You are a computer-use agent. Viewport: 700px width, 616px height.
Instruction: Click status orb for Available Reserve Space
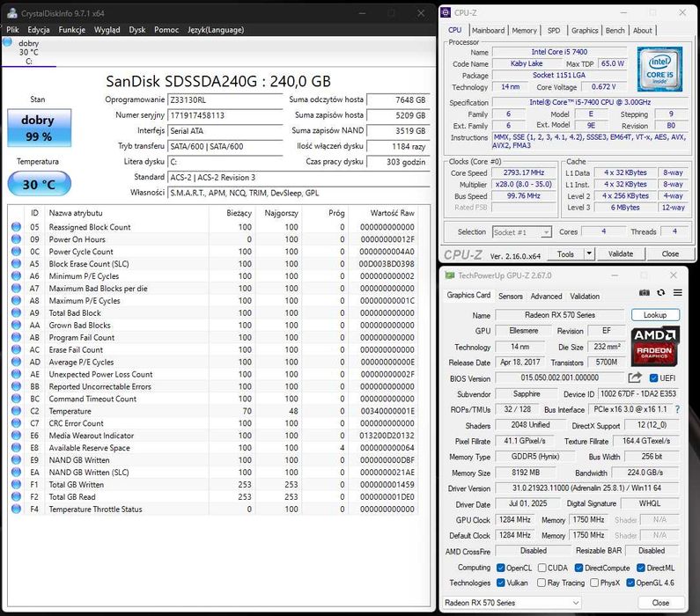click(x=16, y=448)
